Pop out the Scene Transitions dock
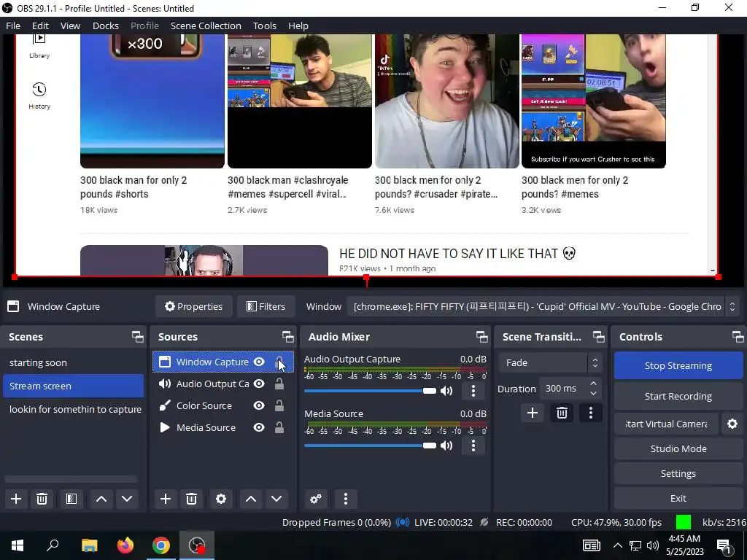This screenshot has width=747, height=560. point(598,337)
